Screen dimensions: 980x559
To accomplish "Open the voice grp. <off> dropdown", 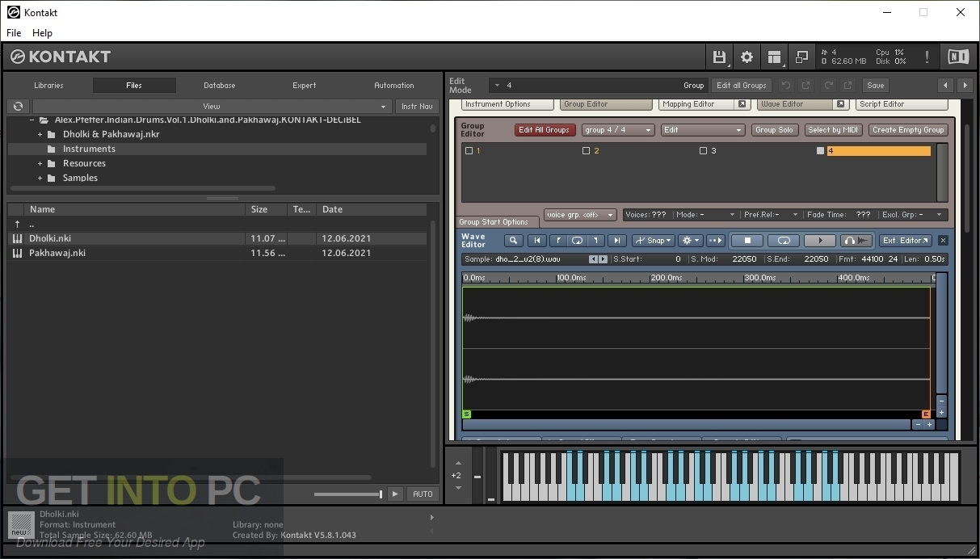I will 580,215.
